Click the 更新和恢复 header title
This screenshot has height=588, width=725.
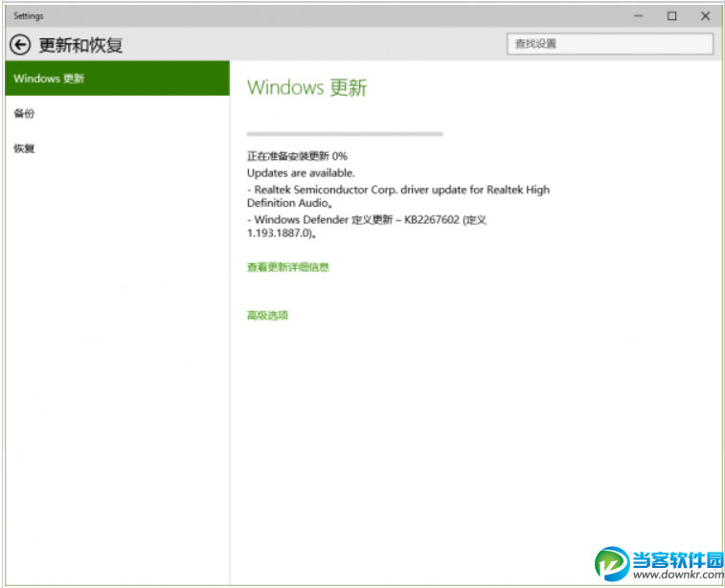coord(80,45)
